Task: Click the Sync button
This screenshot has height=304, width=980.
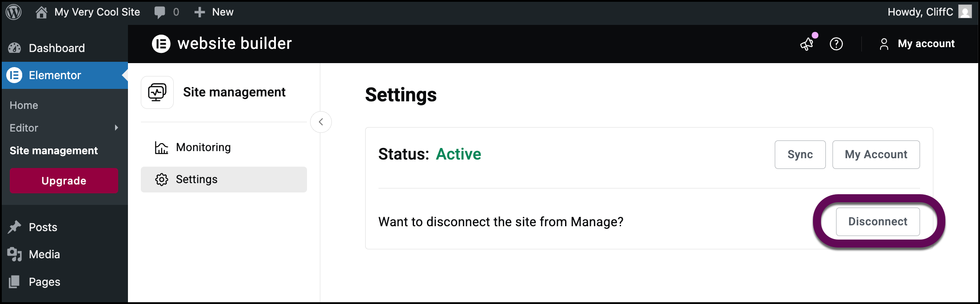Action: pos(800,154)
